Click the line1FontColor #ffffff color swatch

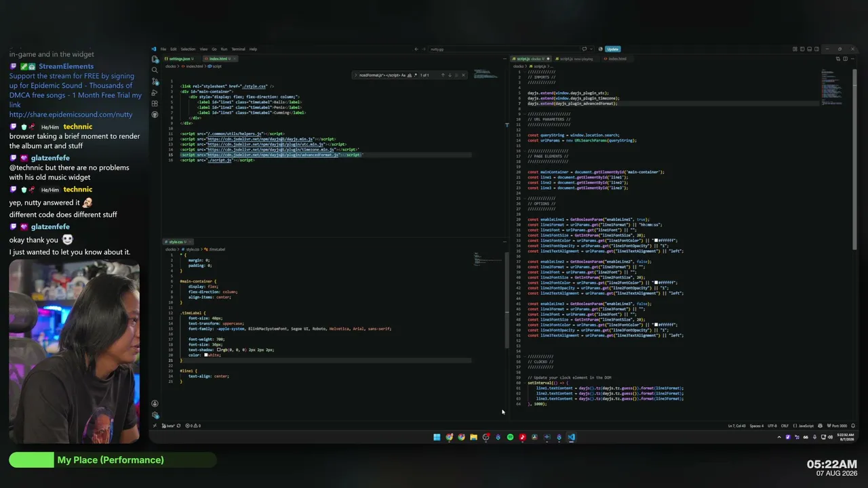click(656, 241)
